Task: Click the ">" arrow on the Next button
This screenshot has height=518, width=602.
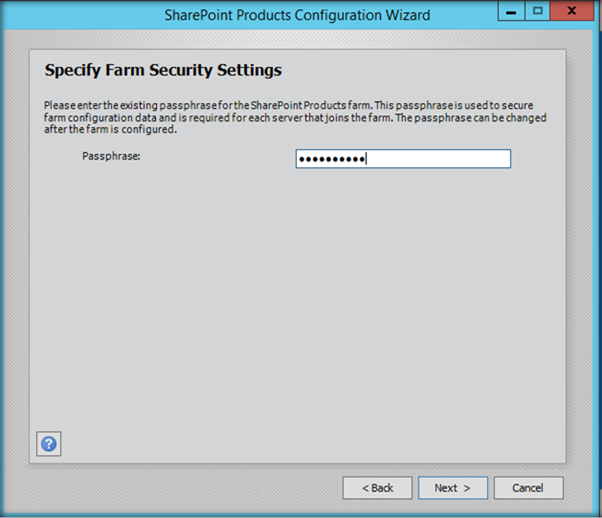Action: [x=466, y=488]
